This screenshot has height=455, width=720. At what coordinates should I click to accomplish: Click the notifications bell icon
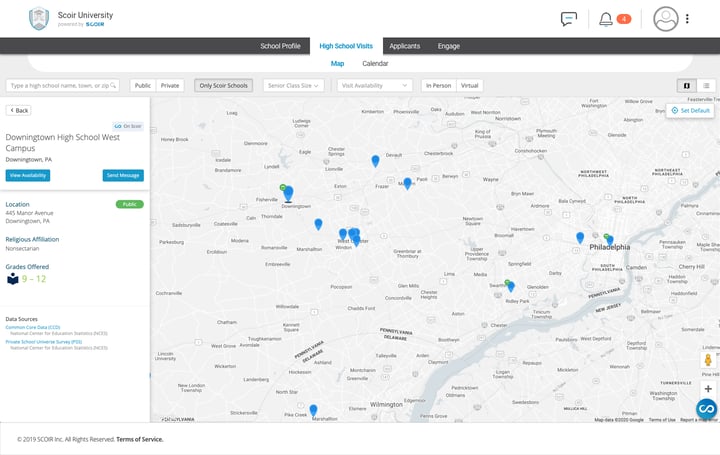pos(605,18)
